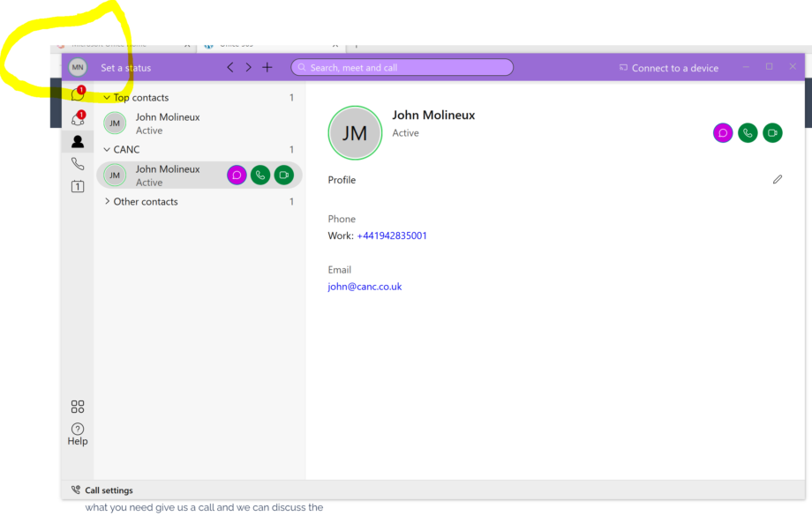Open Help from the sidebar
Screen dimensions: 812x516
[78, 432]
